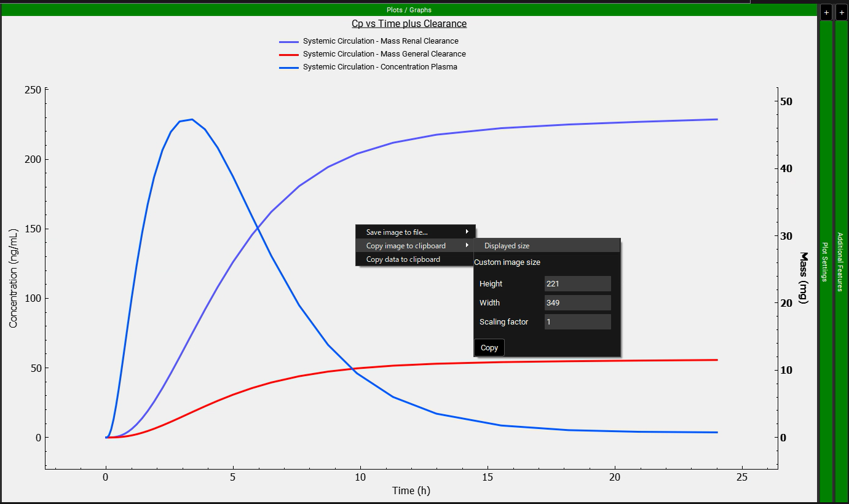Click the plus icon above Additional Features
This screenshot has height=504, width=849.
point(841,12)
